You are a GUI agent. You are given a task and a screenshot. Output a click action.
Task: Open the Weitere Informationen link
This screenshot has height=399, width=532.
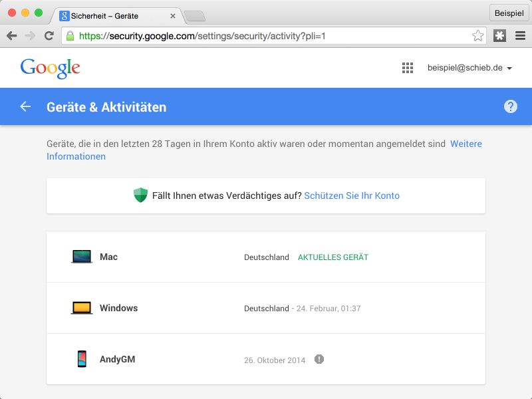[264, 150]
